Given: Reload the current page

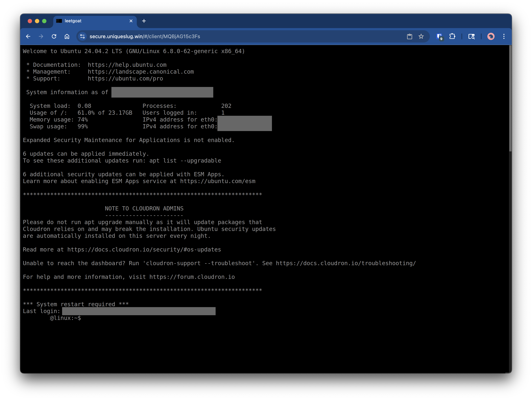Looking at the screenshot, I should (x=54, y=36).
